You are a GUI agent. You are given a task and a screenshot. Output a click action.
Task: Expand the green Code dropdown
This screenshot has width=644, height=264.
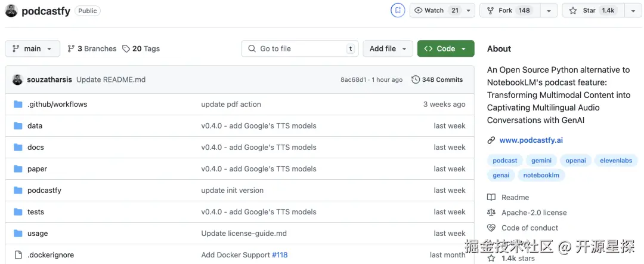point(445,49)
